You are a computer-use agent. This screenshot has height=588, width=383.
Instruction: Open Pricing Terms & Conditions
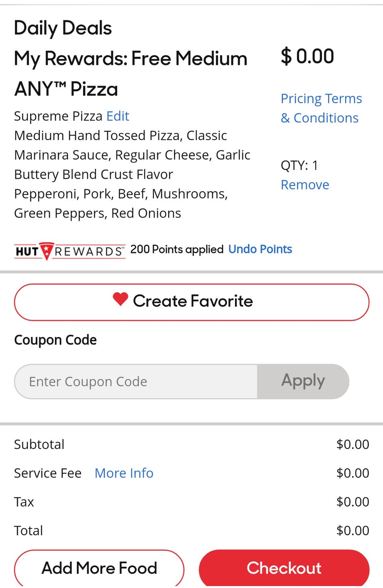pos(321,108)
